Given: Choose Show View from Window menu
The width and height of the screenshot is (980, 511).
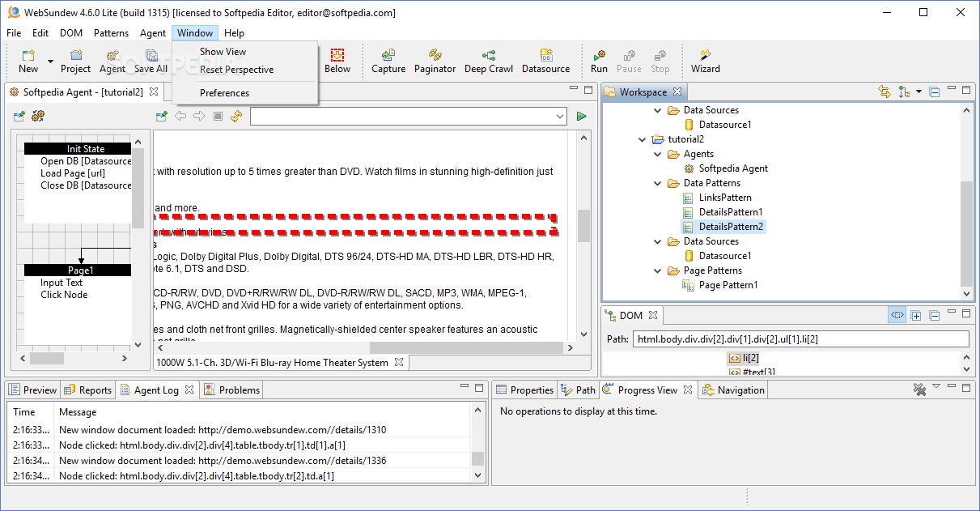Looking at the screenshot, I should click(223, 52).
